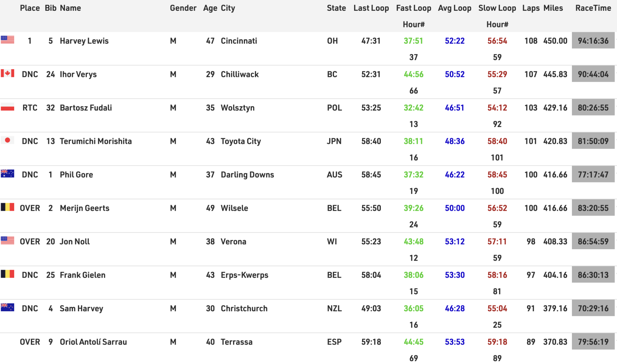Select the name Phil Gore

76,174
